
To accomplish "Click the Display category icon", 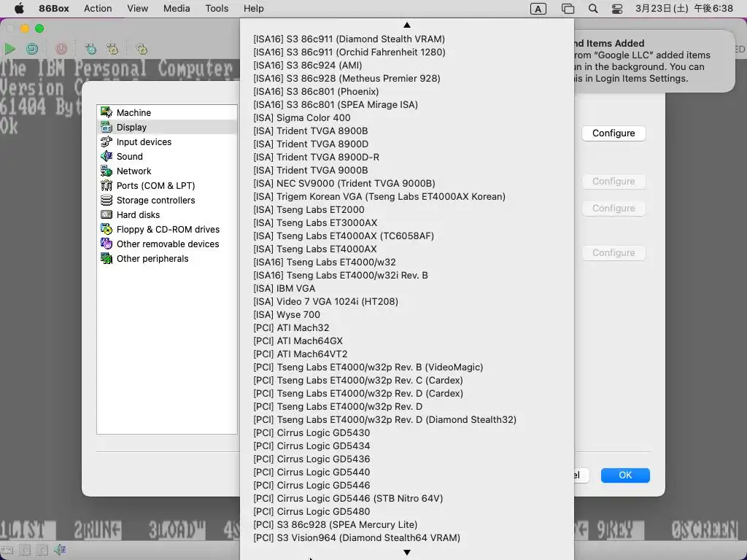I will point(107,127).
